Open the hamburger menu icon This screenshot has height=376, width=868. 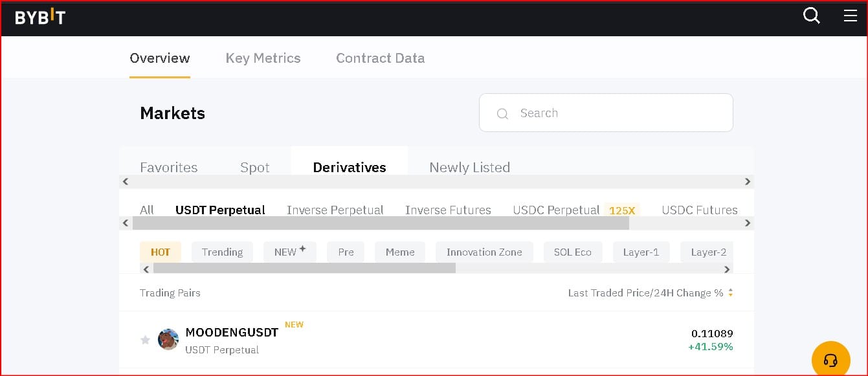pyautogui.click(x=850, y=16)
